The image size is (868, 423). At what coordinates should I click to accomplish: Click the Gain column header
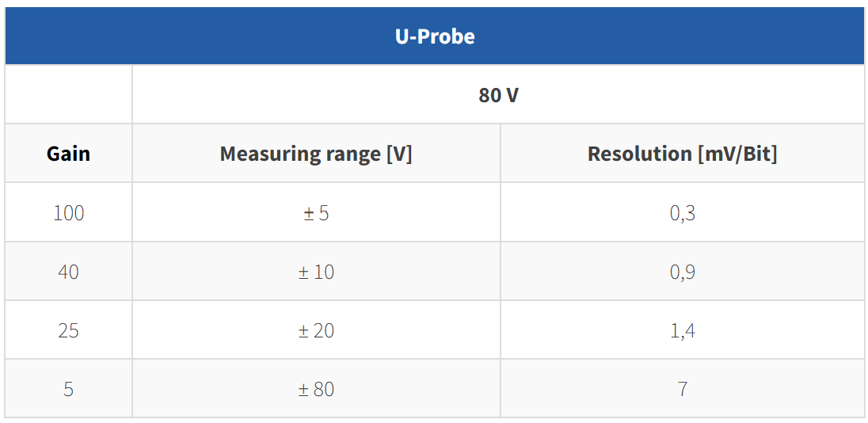pyautogui.click(x=68, y=154)
